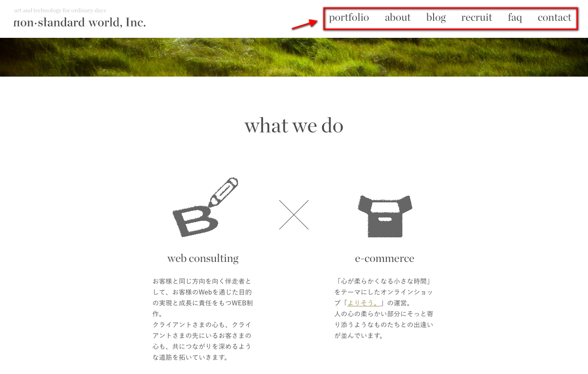This screenshot has height=374, width=588.
Task: Click the non-standard world, Inc. logo
Action: [x=80, y=22]
